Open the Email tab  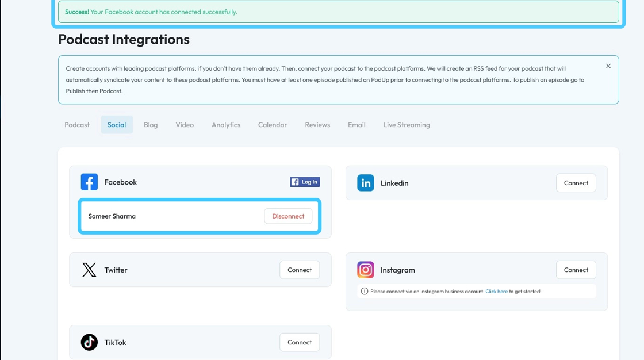[356, 125]
